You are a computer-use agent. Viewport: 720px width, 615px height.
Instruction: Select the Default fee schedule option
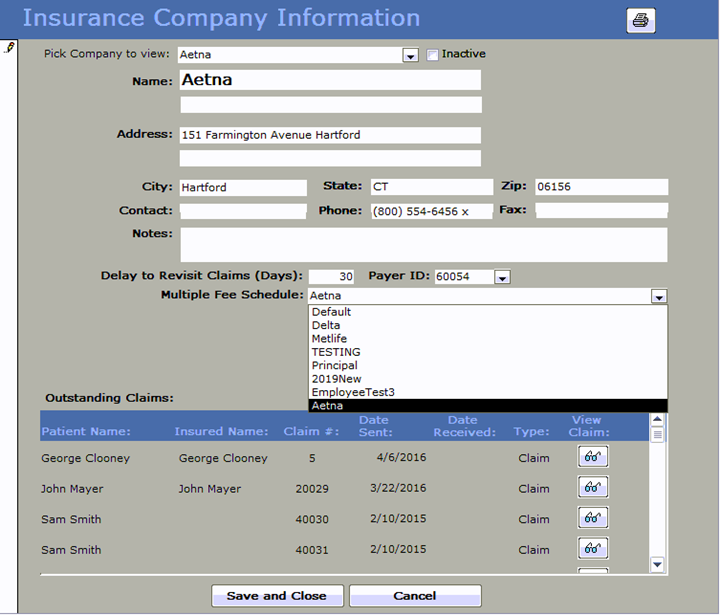[331, 312]
